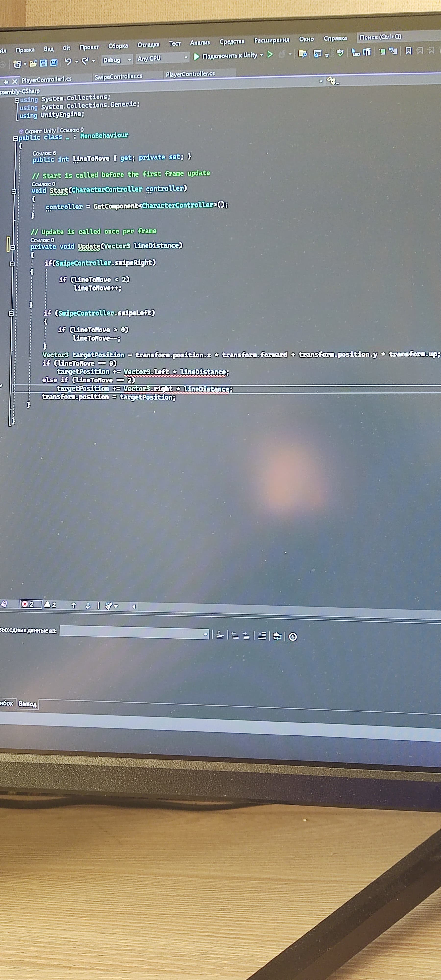Viewport: 441px width, 980px height.
Task: Open the Отладка menu
Action: tap(148, 45)
